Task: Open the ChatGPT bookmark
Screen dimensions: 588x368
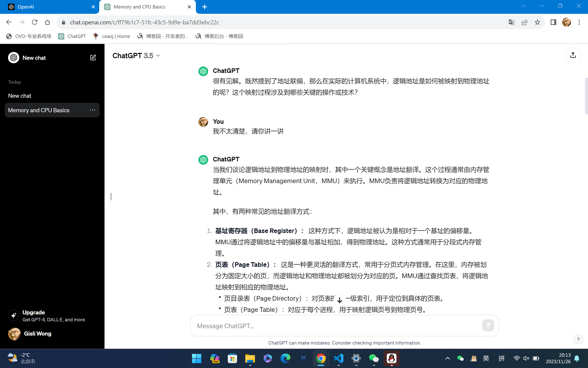Action: click(72, 36)
